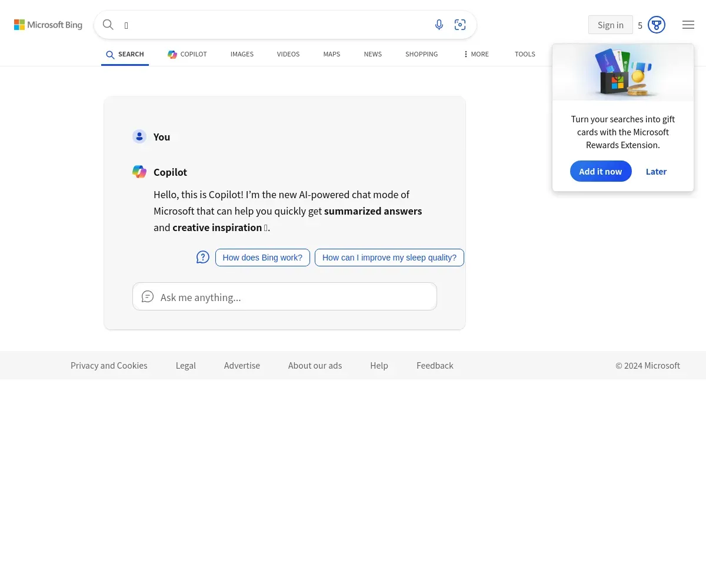
Task: Select 'How can I improve my sleep quality?' suggestion
Action: coord(389,258)
